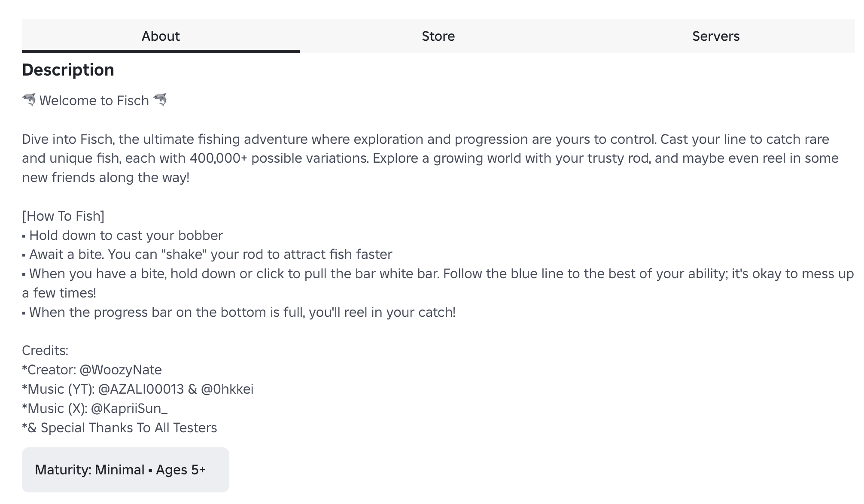This screenshot has height=504, width=864.
Task: Click the @0hkkei music credit
Action: point(227,389)
